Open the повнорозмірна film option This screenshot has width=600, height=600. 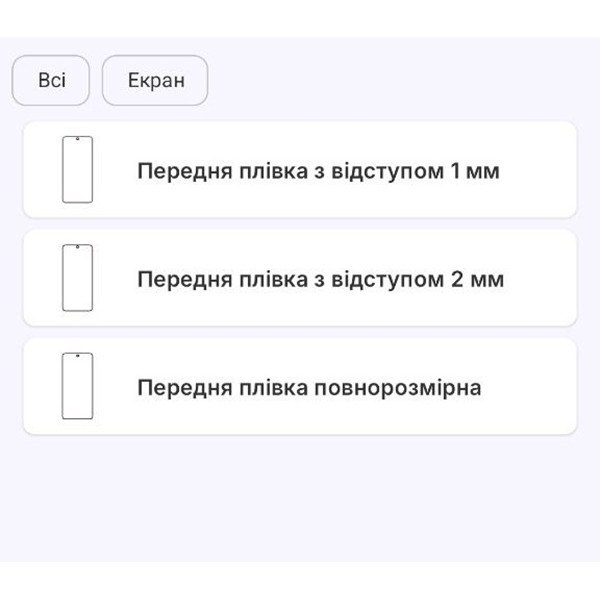(309, 387)
